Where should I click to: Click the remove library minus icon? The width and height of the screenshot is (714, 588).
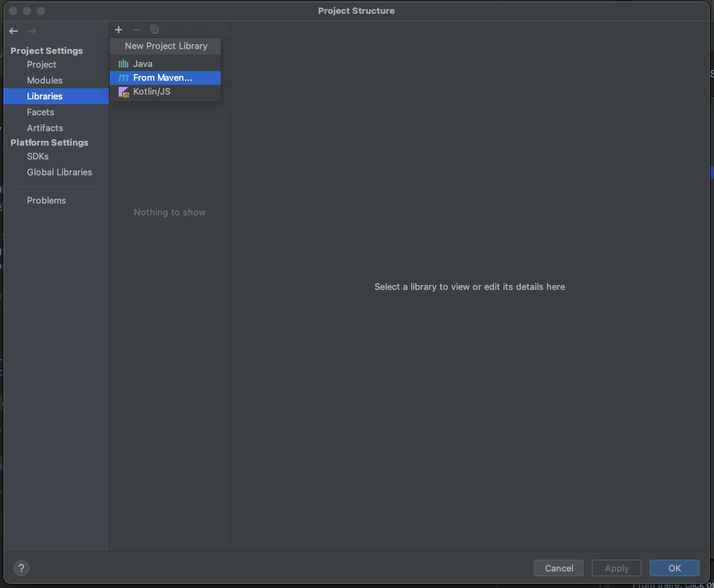[x=136, y=30]
